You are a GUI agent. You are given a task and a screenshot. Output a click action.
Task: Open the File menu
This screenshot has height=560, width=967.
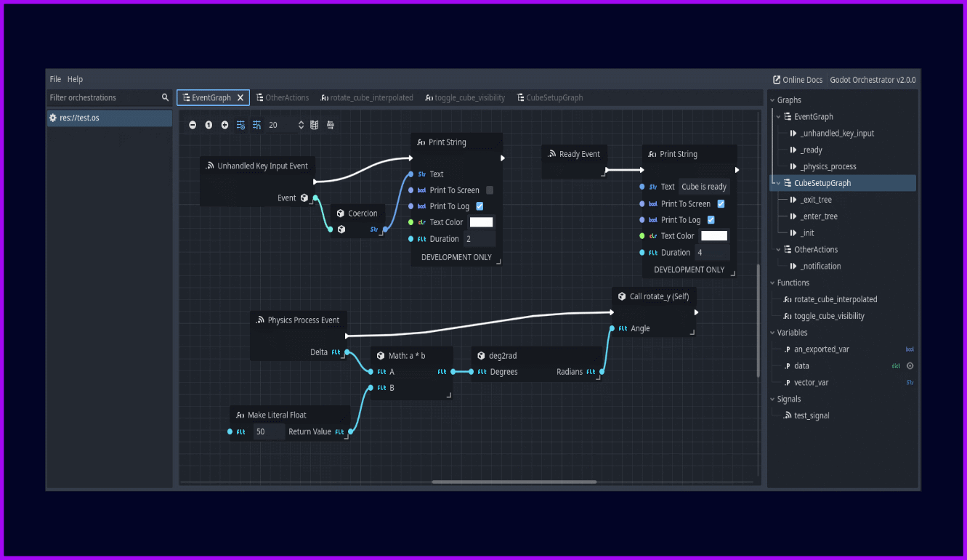55,79
